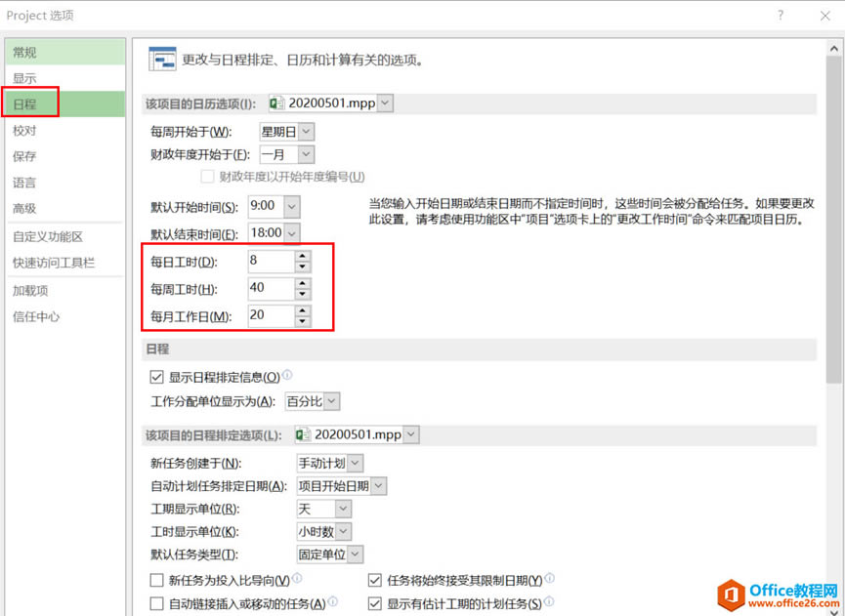The height and width of the screenshot is (616, 845).
Task: Decrease 每日工时 with down arrow
Action: pos(303,267)
